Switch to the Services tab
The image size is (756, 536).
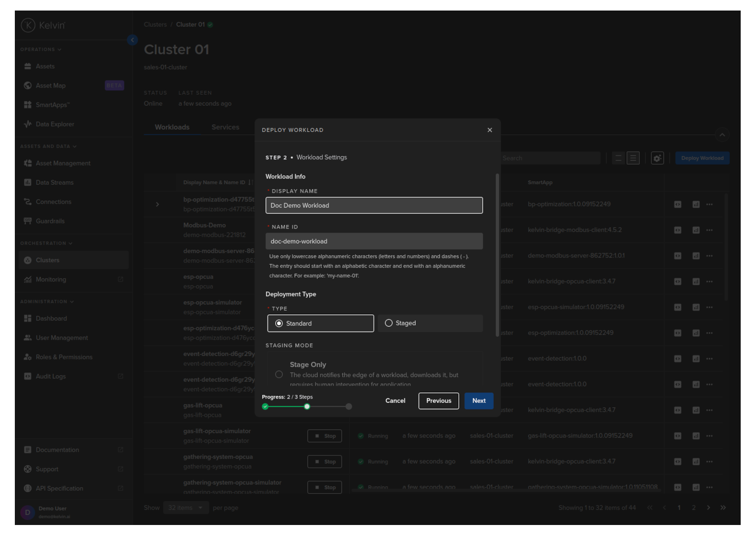tap(225, 127)
